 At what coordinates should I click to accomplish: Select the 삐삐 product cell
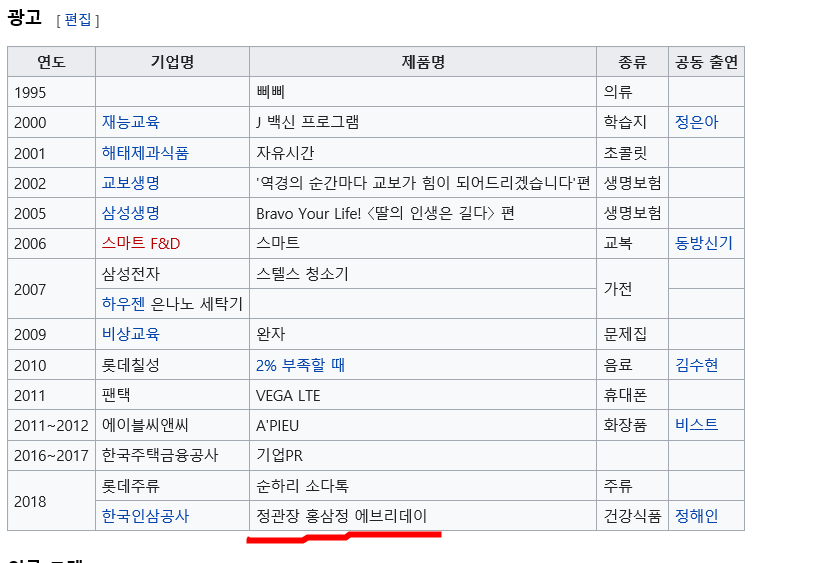click(x=423, y=92)
